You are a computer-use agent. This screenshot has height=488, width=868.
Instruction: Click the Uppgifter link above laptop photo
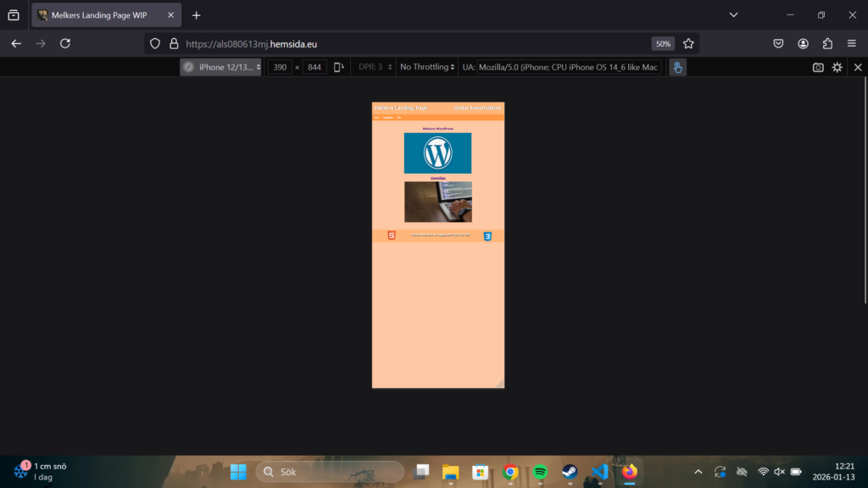(x=437, y=178)
